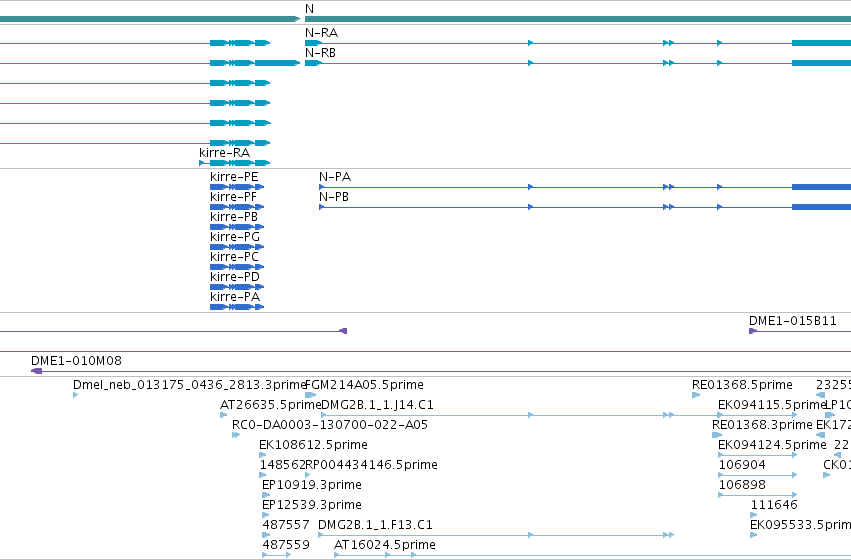The height and width of the screenshot is (560, 851).
Task: Open the 111646 feature label
Action: [774, 505]
